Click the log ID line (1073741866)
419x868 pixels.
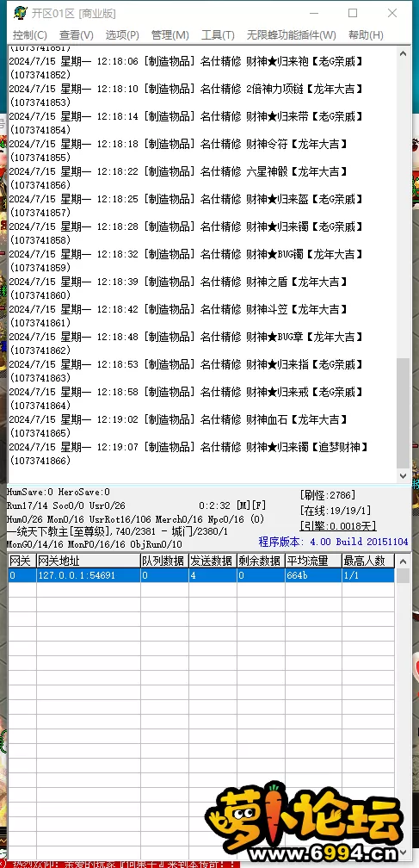click(40, 461)
